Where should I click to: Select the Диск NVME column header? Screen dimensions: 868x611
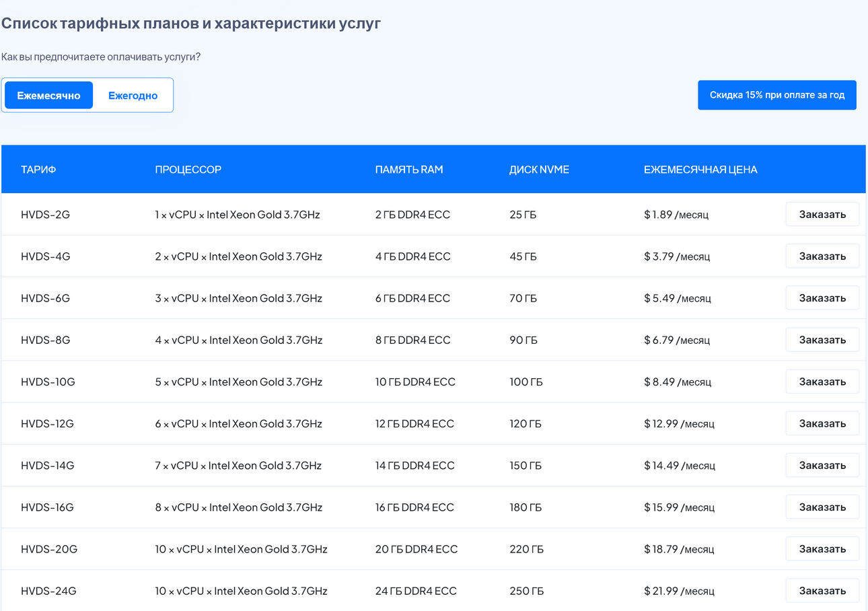539,170
